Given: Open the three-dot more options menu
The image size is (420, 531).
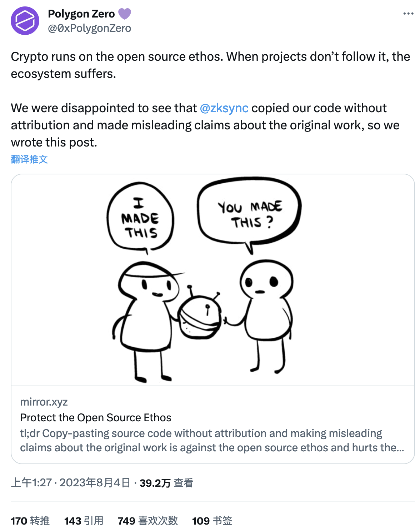Looking at the screenshot, I should click(x=408, y=14).
